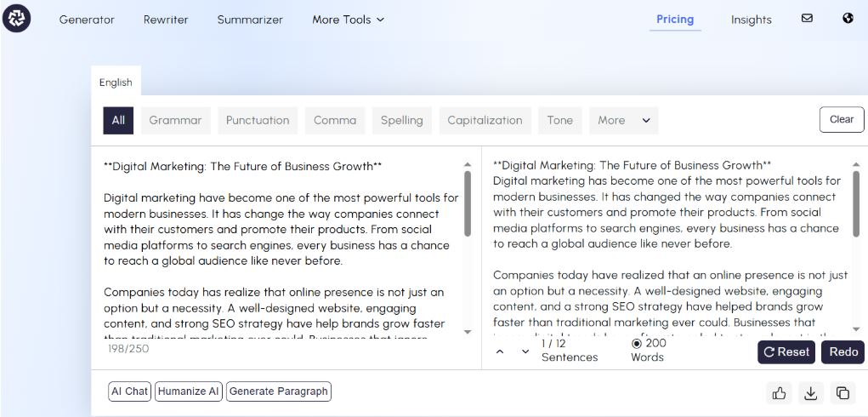Click the thumbs-up like icon

point(779,392)
